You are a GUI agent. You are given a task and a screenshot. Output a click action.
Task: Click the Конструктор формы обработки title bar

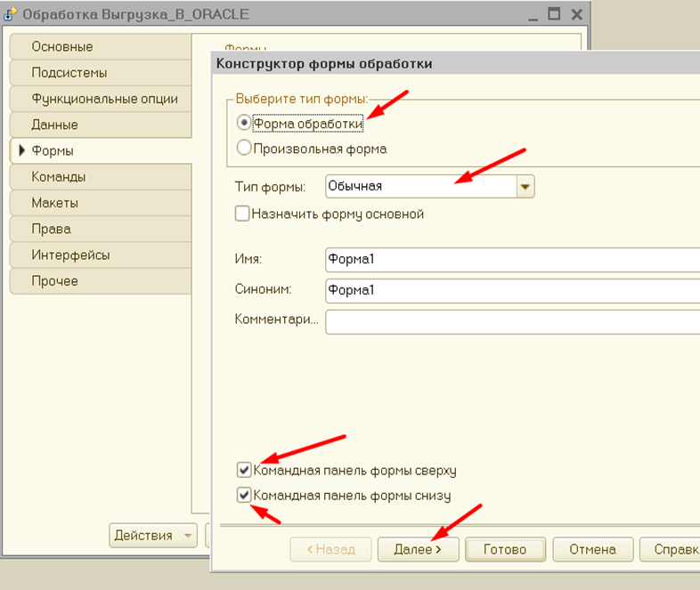coord(456,63)
